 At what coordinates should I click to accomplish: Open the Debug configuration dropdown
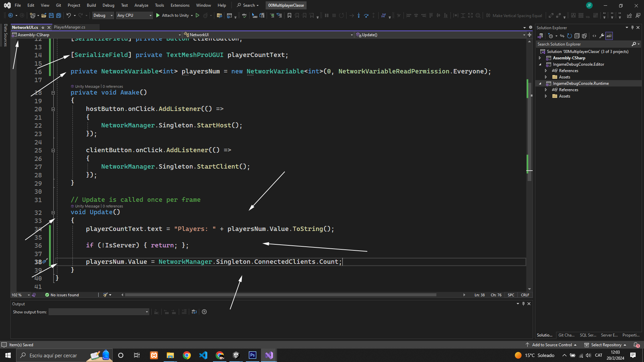103,15
